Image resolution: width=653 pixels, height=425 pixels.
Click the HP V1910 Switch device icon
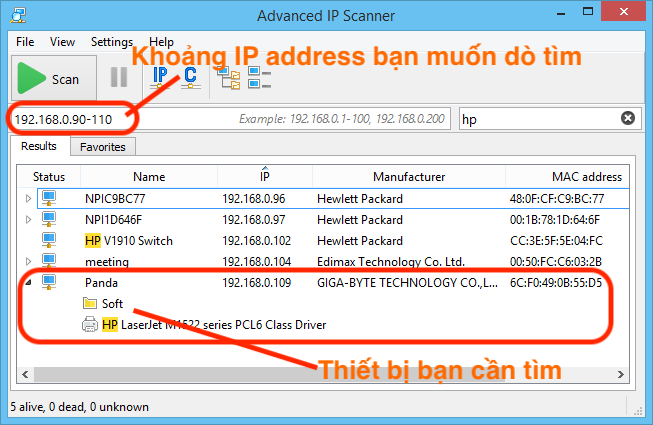pyautogui.click(x=49, y=240)
